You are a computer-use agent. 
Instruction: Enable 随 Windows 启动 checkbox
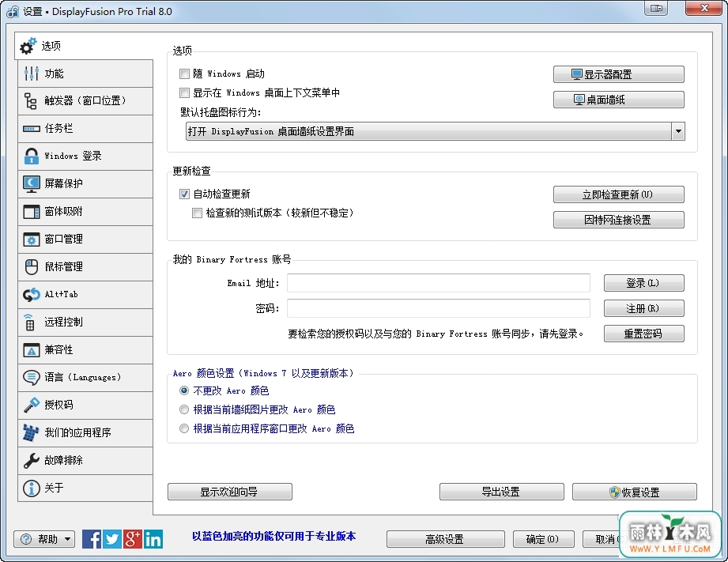(184, 74)
